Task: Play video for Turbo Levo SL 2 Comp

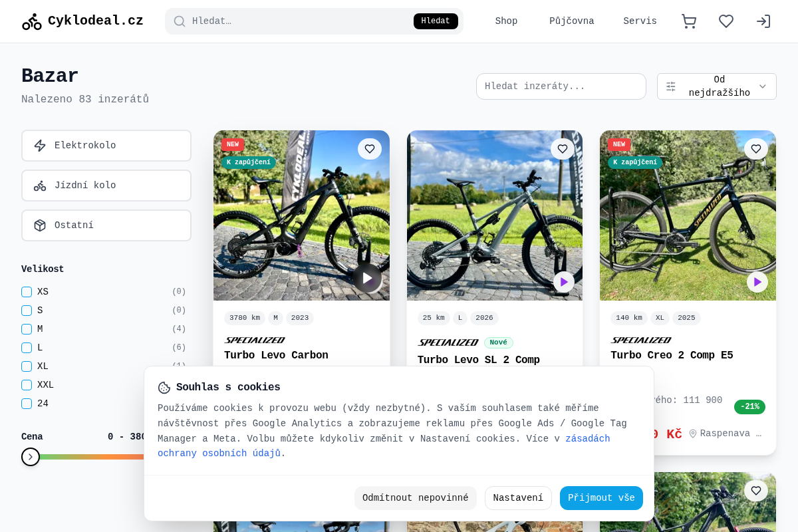Action: pyautogui.click(x=564, y=282)
